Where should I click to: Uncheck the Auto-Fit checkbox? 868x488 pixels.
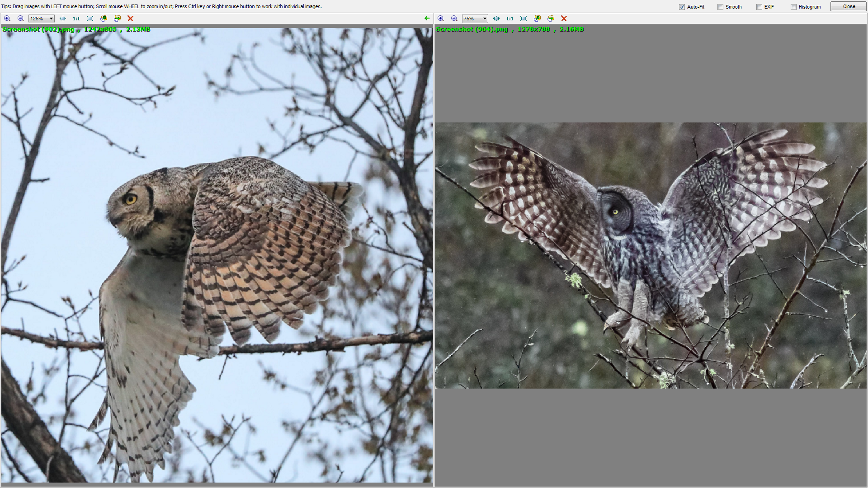point(682,7)
